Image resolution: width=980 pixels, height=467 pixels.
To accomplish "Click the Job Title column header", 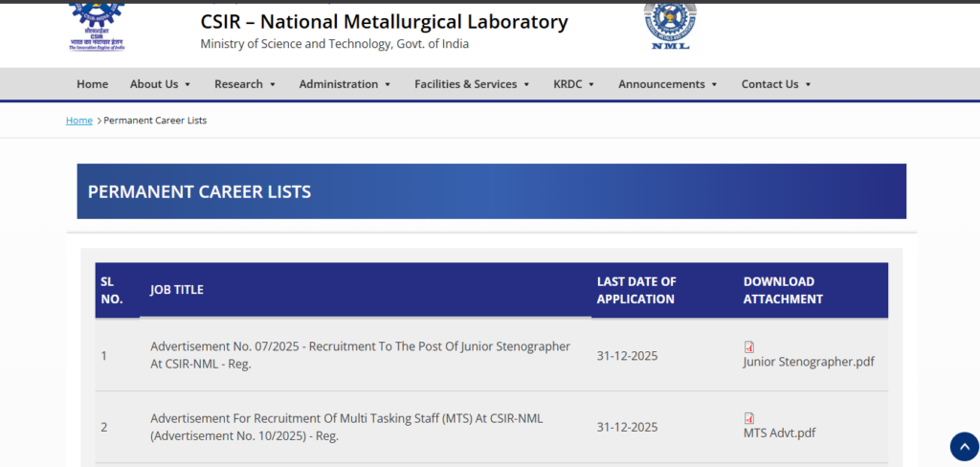I will pos(177,290).
